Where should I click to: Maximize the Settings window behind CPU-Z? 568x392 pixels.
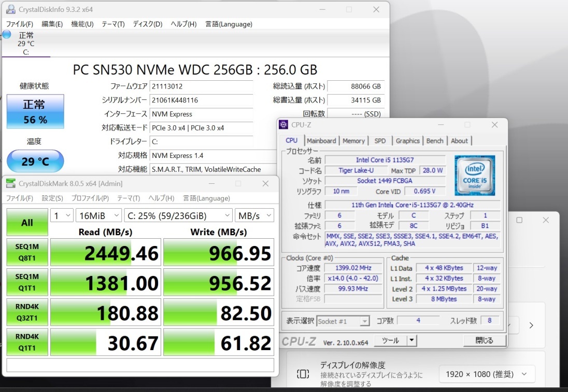click(519, 220)
